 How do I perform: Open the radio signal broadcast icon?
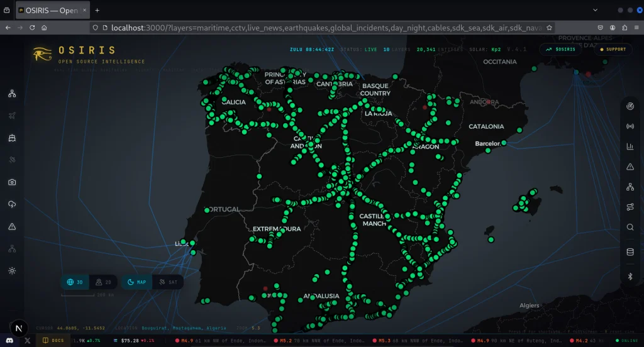630,126
